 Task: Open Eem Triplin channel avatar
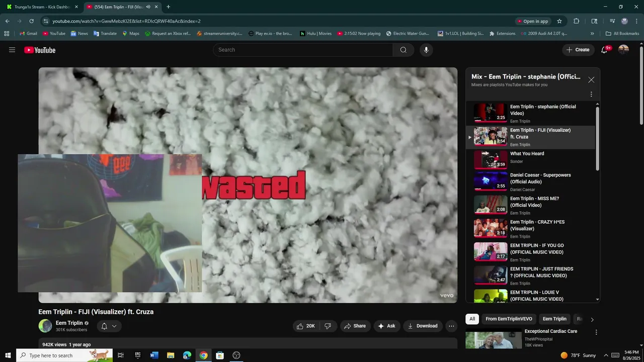[45, 326]
